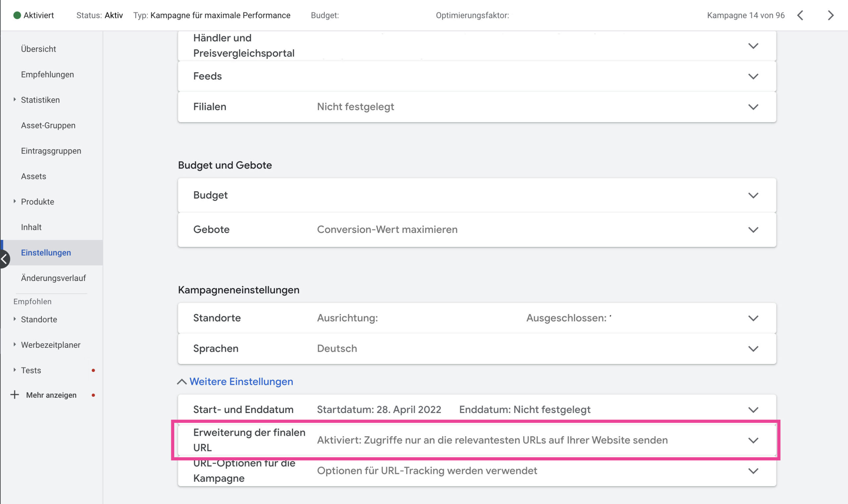848x504 pixels.
Task: Open Asset-Gruppen in the sidebar
Action: [x=48, y=125]
